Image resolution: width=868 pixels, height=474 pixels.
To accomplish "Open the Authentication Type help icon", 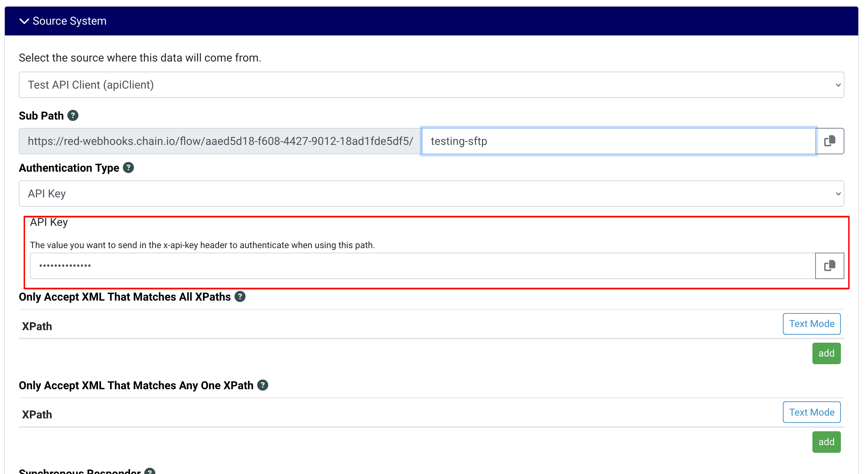I will click(128, 167).
